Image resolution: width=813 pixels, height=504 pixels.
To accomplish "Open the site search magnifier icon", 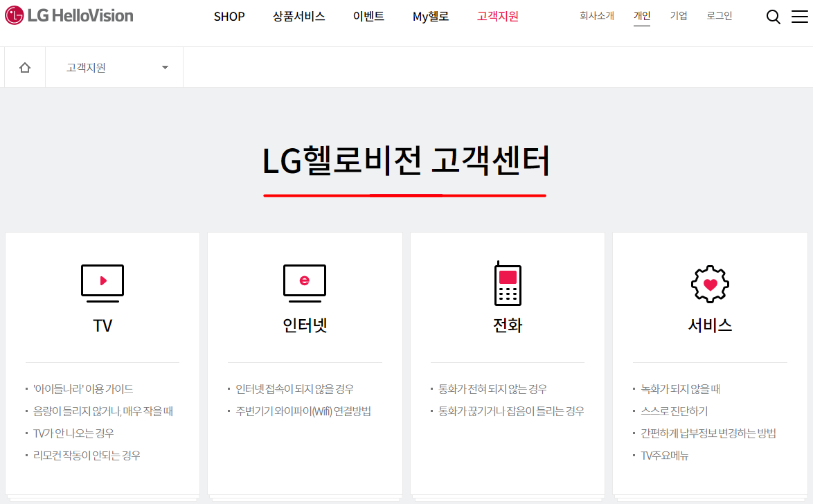I will click(x=773, y=17).
